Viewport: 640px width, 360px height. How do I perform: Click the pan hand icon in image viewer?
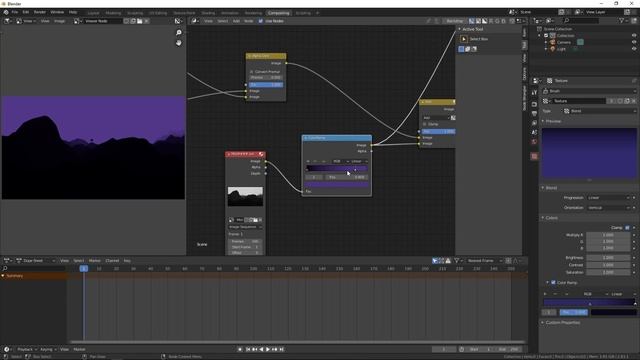179,42
